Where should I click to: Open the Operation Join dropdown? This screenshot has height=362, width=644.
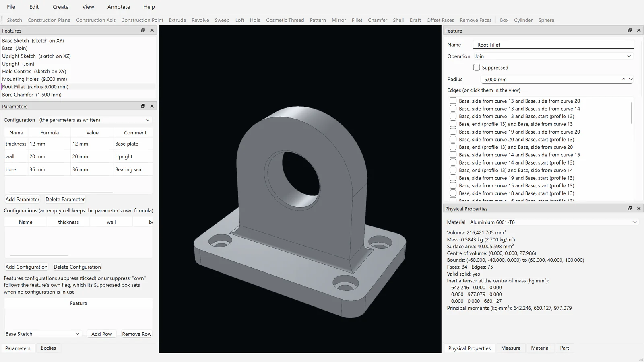click(x=553, y=56)
